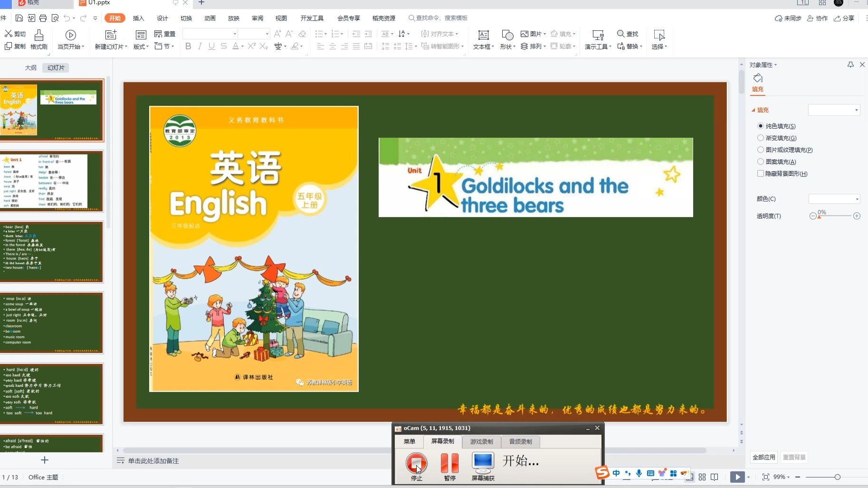
Task: Apply Strikethrough formatting icon
Action: coord(223,46)
